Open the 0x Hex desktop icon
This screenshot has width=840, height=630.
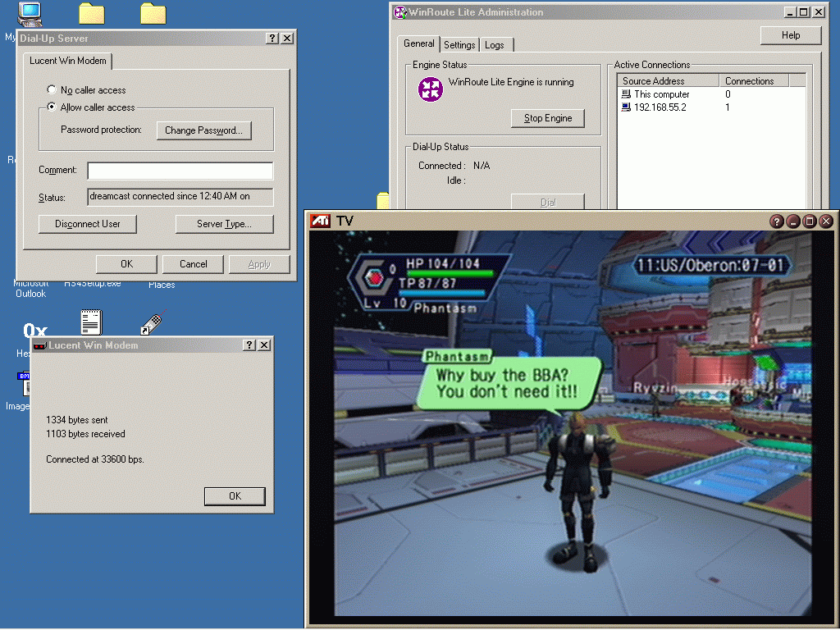[34, 330]
